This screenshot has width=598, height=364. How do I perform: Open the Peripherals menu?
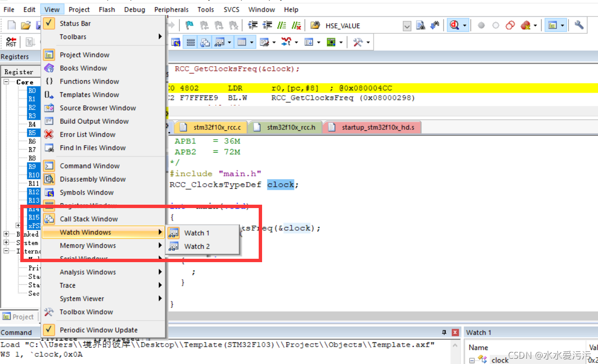171,9
